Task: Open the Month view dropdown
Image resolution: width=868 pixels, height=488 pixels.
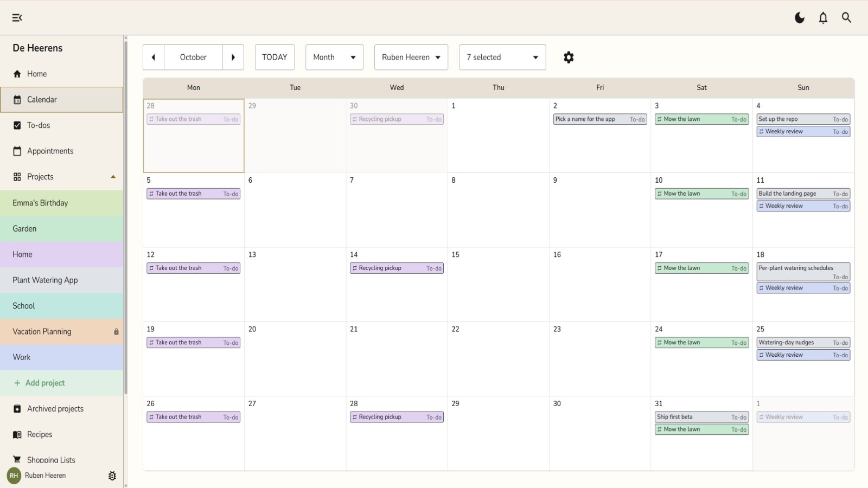Action: (x=334, y=57)
